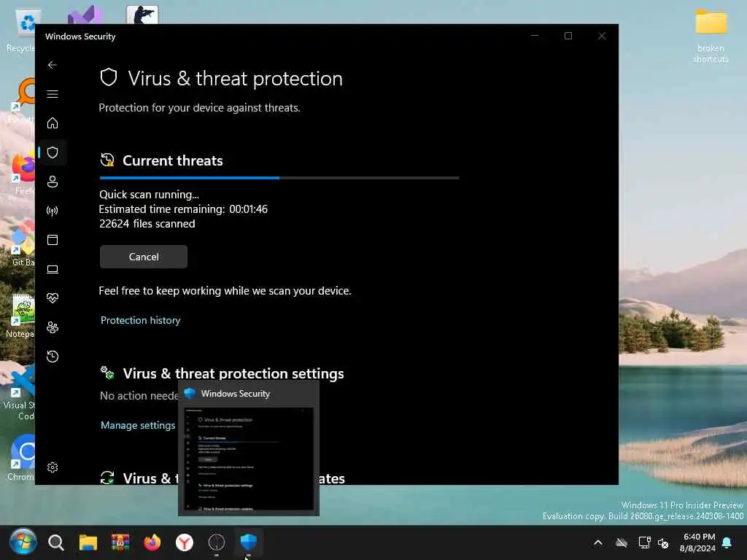The image size is (747, 560).
Task: Open App & browser control in sidebar
Action: click(x=53, y=239)
